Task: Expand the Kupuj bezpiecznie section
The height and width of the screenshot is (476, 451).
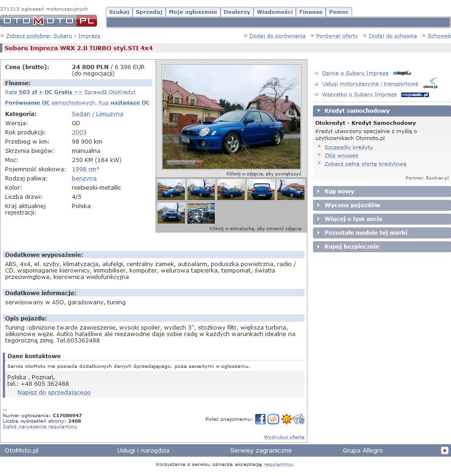Action: (382, 247)
